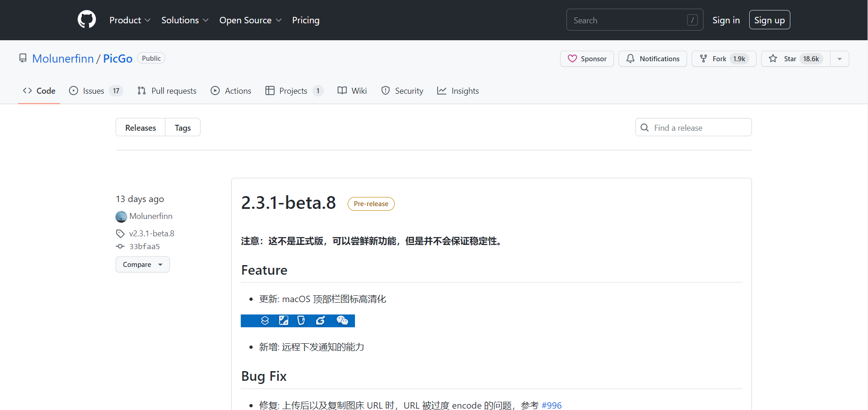Click the Bug Fix heading
This screenshot has width=868, height=410.
pyautogui.click(x=264, y=376)
